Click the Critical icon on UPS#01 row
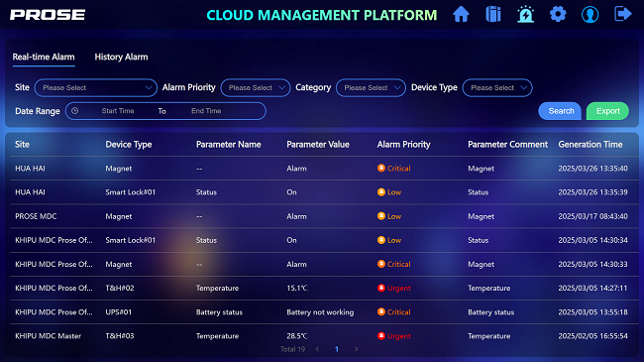 point(381,311)
